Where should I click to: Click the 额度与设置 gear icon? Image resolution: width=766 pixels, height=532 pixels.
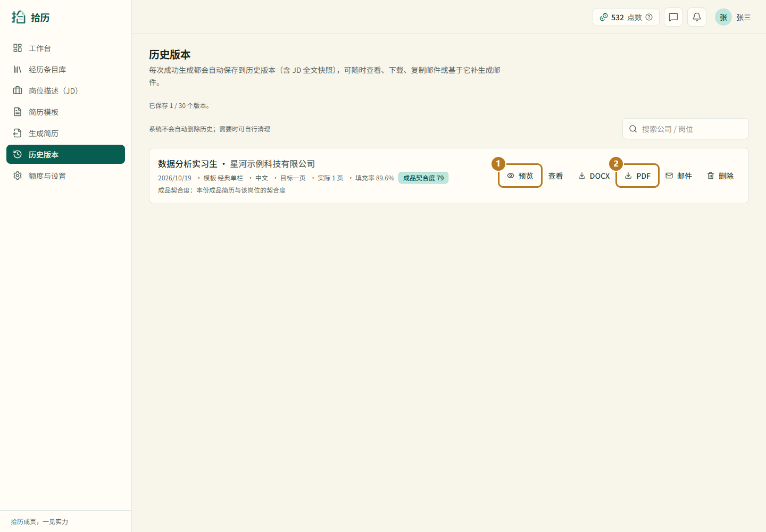click(18, 176)
